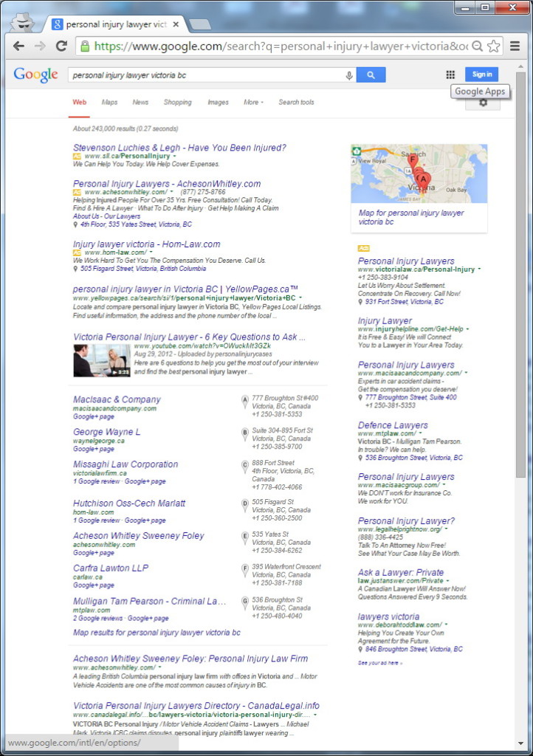Close the personal injury lawyer tab
533x756 pixels.
[176, 24]
